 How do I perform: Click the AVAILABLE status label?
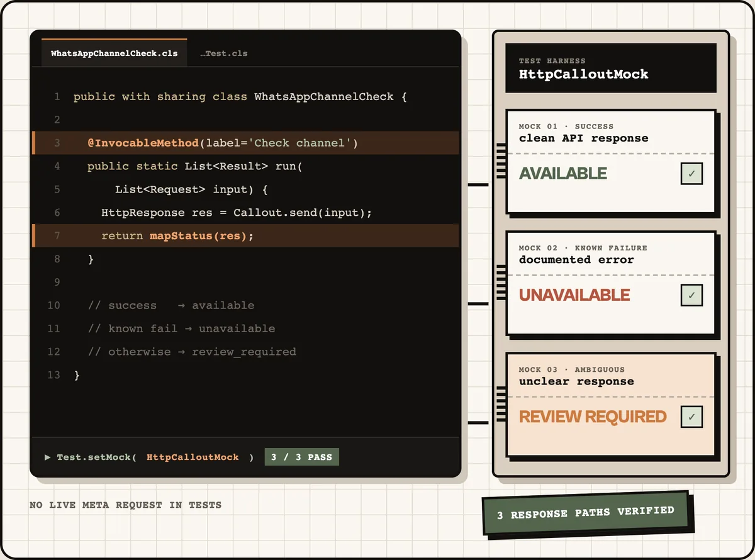pyautogui.click(x=563, y=174)
